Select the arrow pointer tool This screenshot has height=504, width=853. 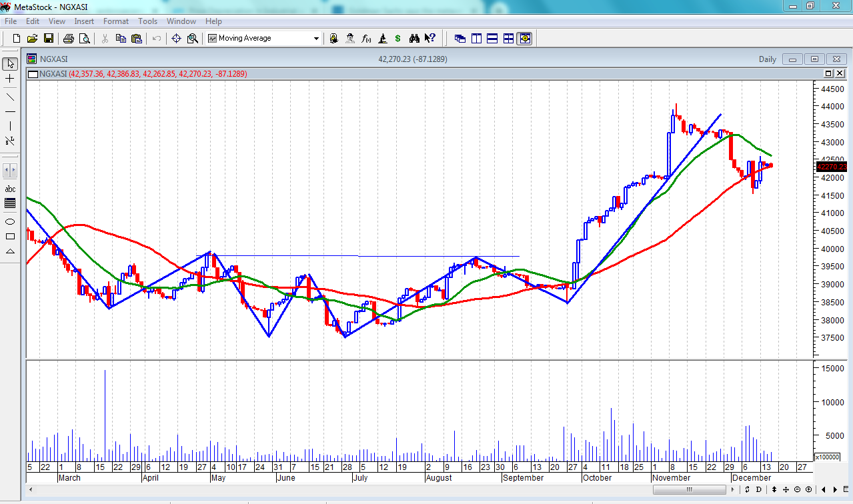click(x=10, y=64)
